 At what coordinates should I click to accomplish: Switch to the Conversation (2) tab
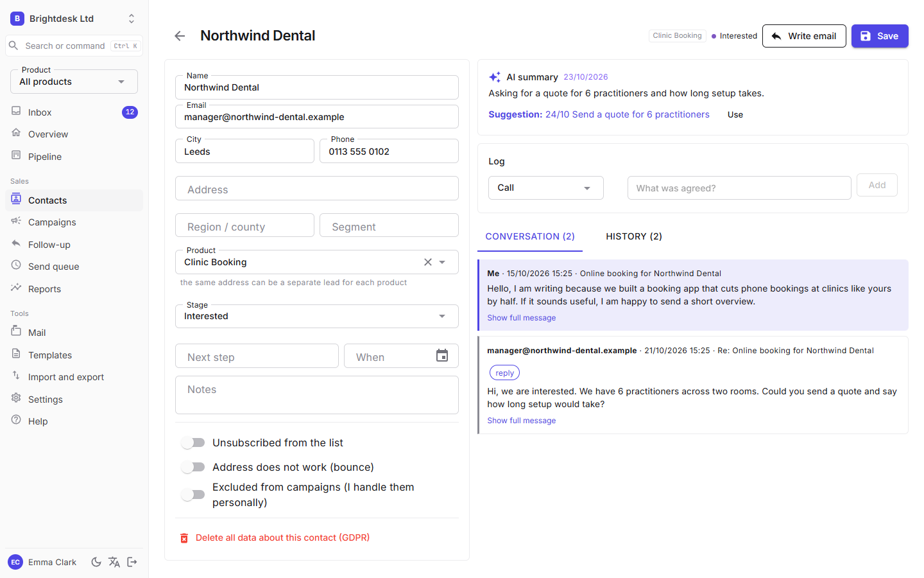(530, 236)
